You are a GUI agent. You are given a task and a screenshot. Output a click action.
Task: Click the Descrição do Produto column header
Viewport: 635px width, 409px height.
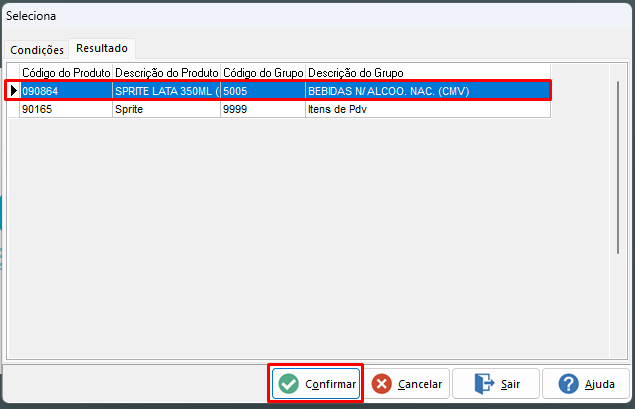click(x=166, y=73)
